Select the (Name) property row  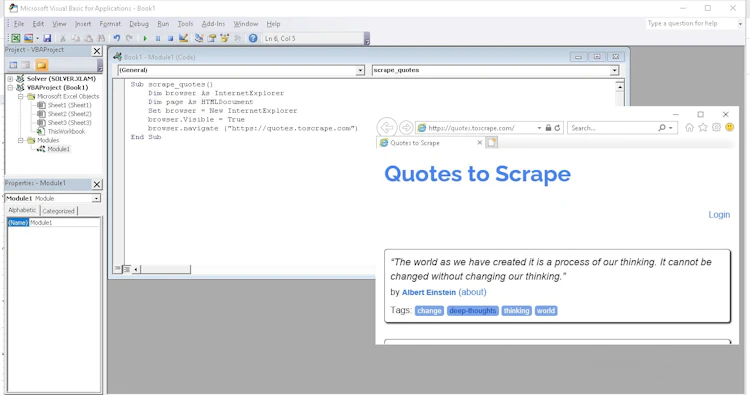click(54, 223)
